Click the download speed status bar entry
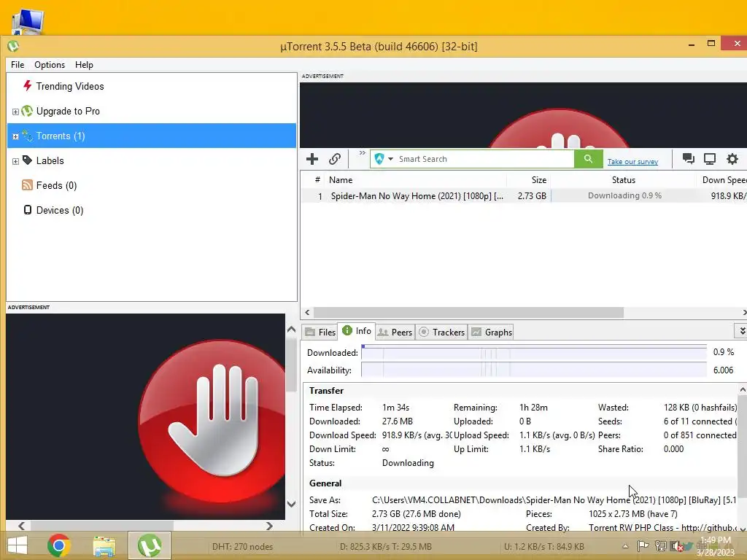This screenshot has width=747, height=560. [x=385, y=547]
